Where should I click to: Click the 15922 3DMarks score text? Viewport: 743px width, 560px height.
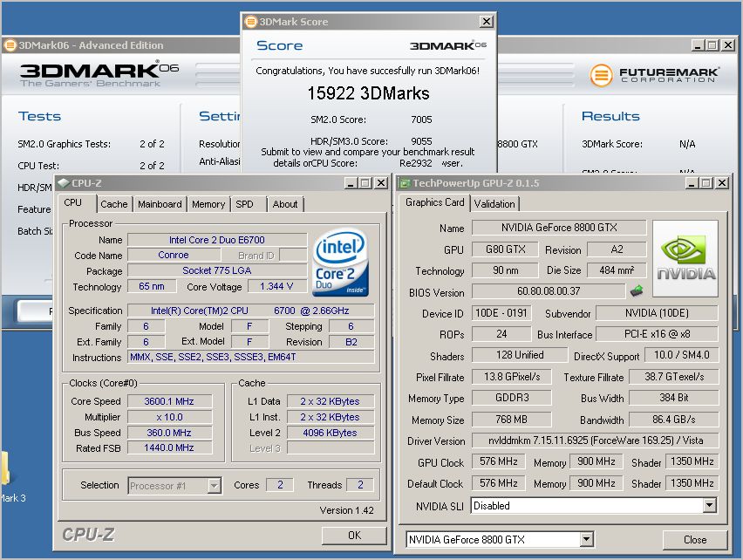coord(368,93)
